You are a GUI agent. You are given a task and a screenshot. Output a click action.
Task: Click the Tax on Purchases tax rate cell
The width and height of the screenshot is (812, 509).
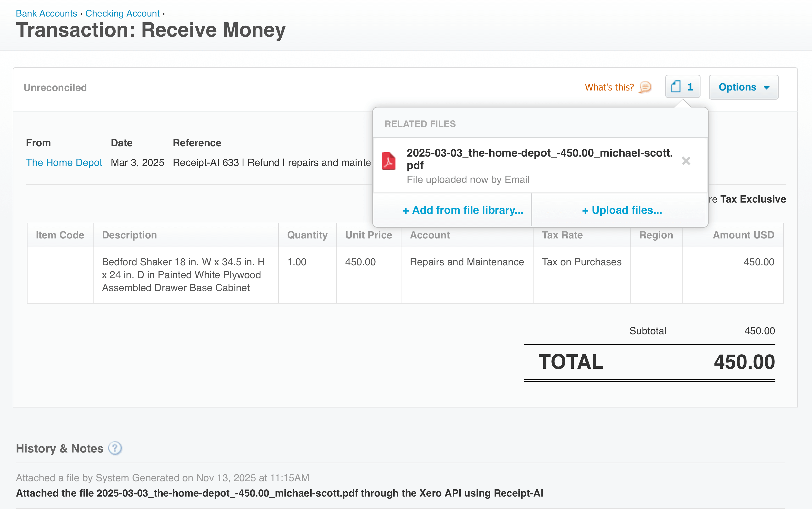coord(581,262)
